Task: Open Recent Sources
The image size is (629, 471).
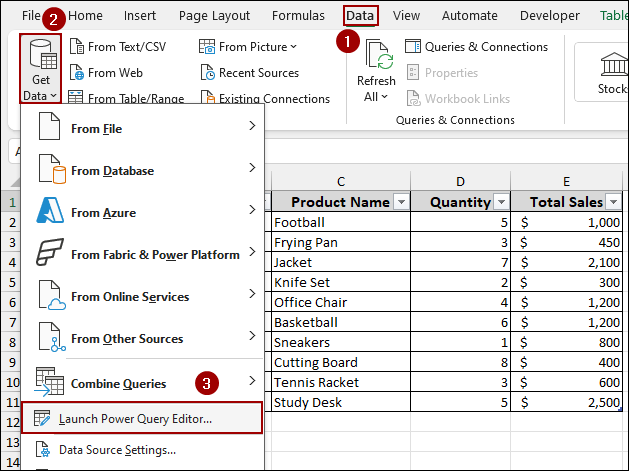Action: [250, 73]
